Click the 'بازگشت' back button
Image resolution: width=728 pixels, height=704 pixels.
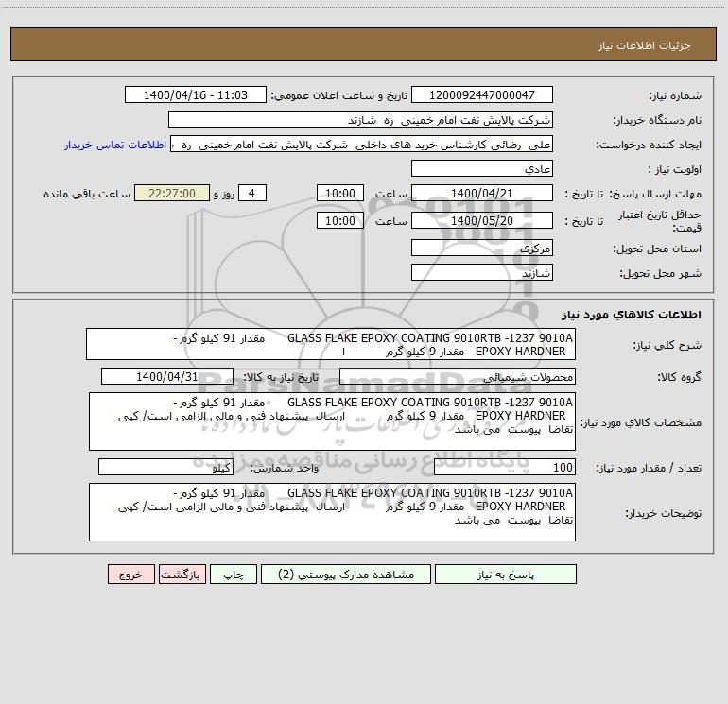click(x=182, y=574)
